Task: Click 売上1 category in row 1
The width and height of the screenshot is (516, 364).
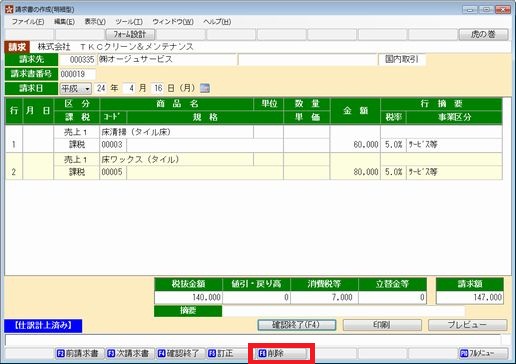Action: (x=77, y=132)
